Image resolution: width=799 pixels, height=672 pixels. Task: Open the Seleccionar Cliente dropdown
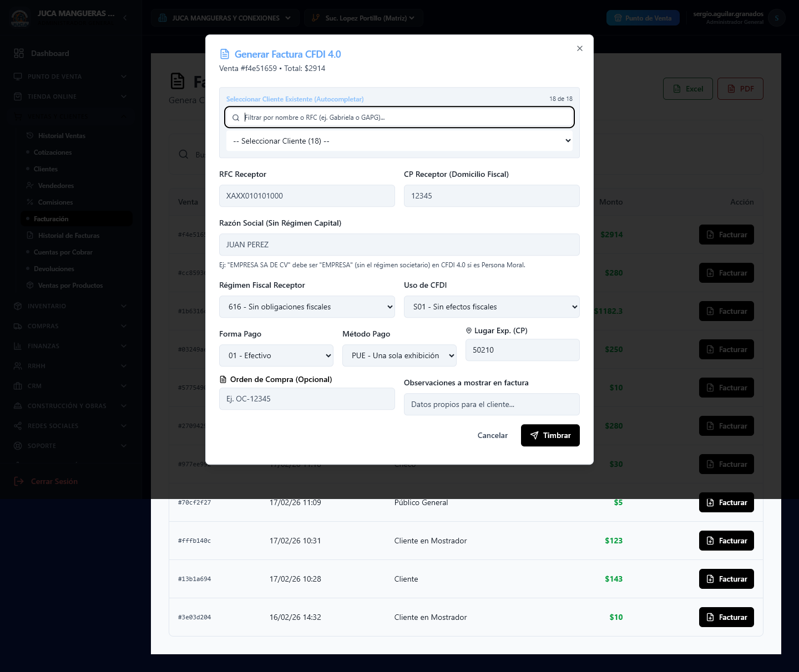[399, 141]
